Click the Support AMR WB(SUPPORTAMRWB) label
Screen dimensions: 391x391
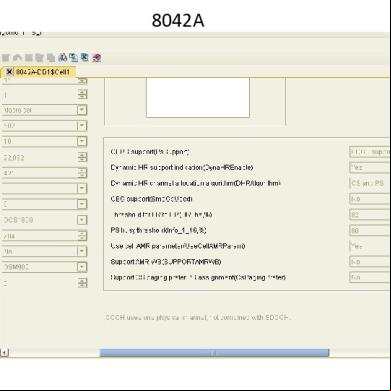[166, 262]
